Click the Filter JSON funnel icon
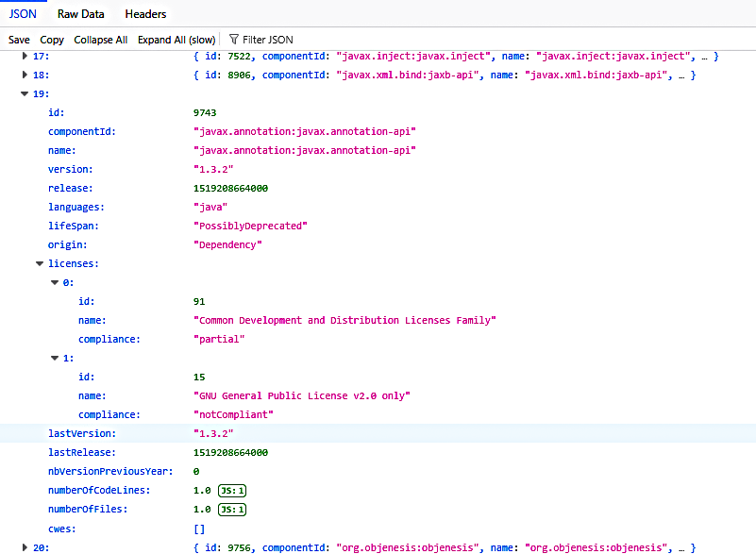The width and height of the screenshot is (756, 554). coord(234,40)
